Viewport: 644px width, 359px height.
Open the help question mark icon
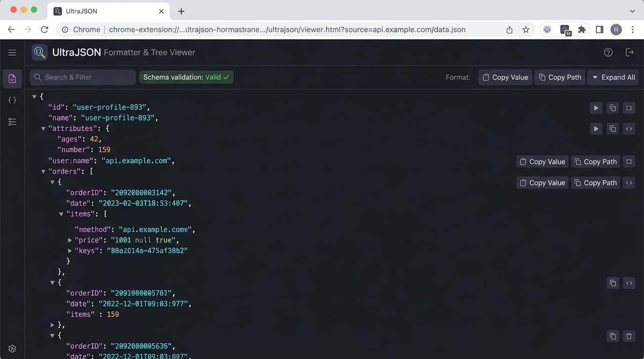pos(608,52)
